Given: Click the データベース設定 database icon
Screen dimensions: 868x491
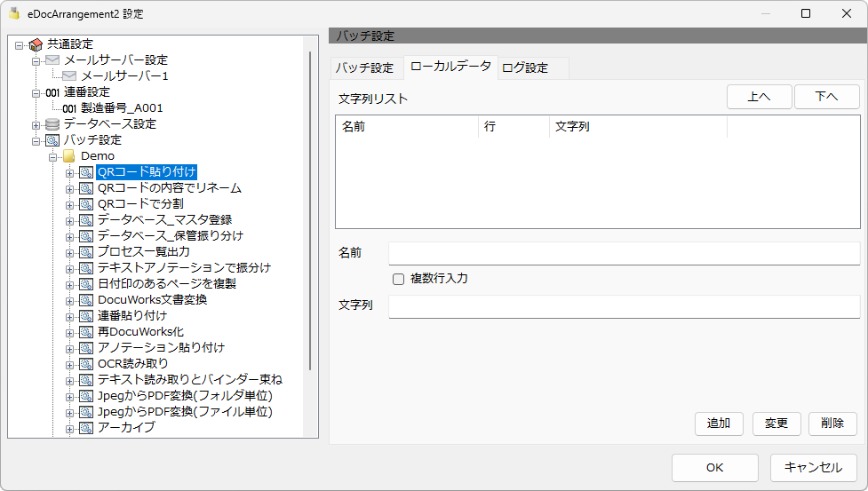Looking at the screenshot, I should (x=52, y=123).
